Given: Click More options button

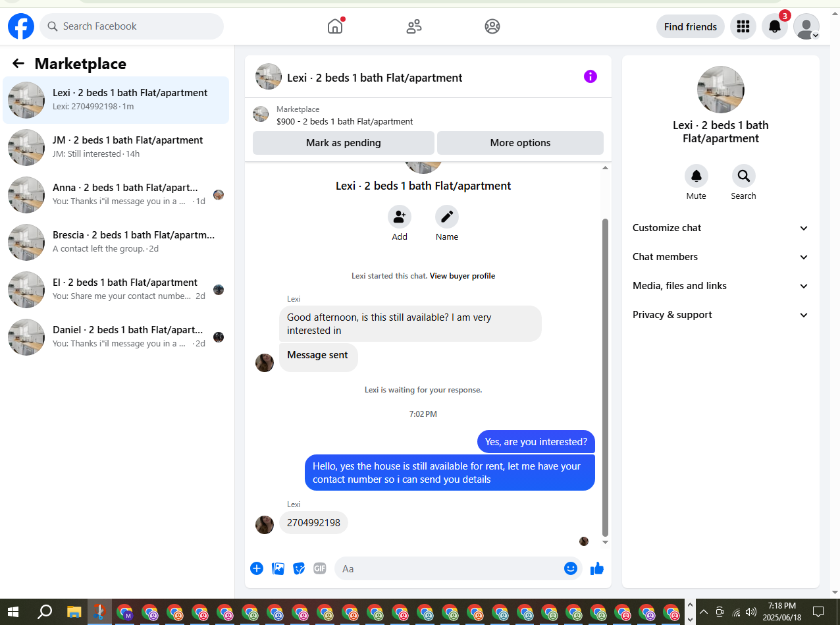Looking at the screenshot, I should 520,143.
